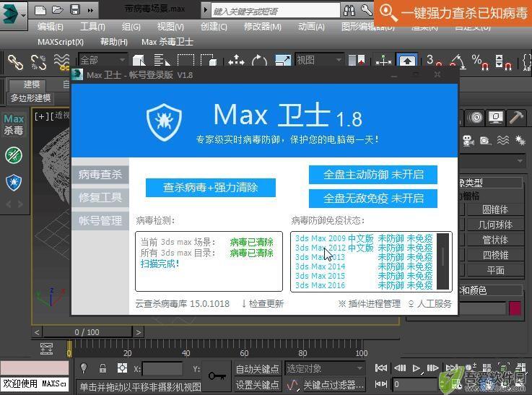
Task: Click the 圆锥体 primitive button
Action: (x=495, y=209)
